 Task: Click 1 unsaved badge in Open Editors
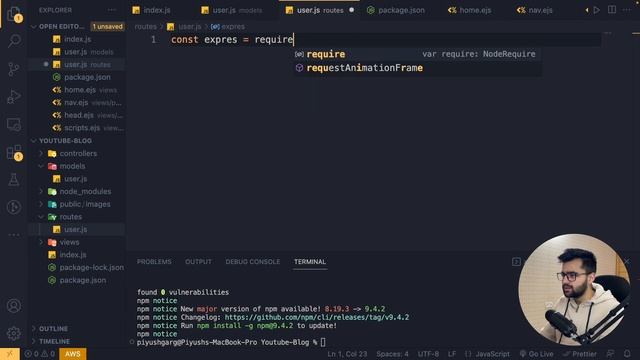(x=107, y=27)
